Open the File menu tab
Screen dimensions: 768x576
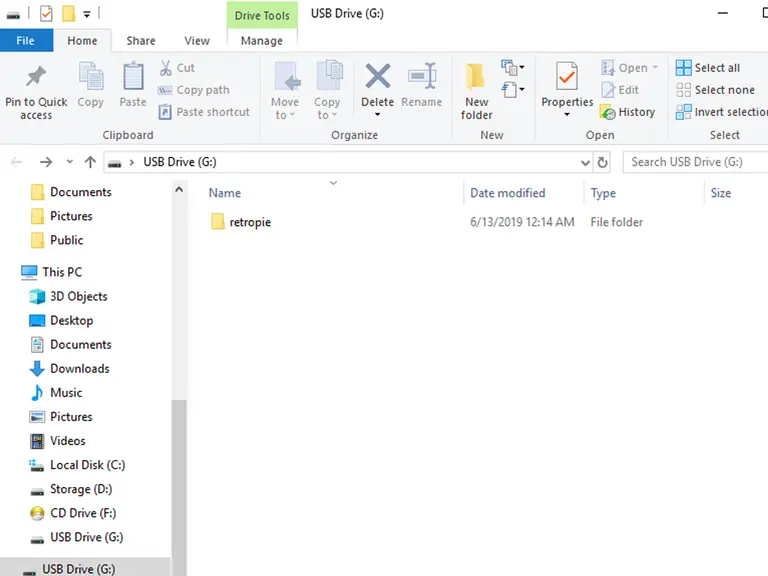tap(25, 41)
